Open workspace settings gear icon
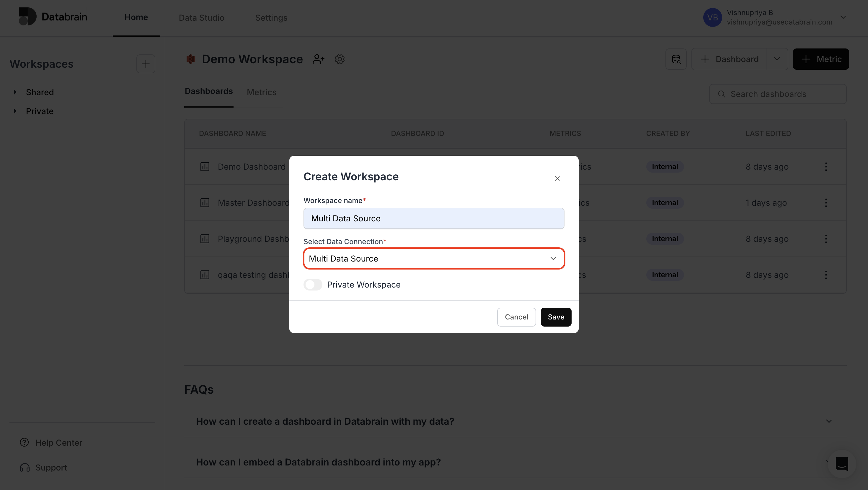868x490 pixels. 340,59
